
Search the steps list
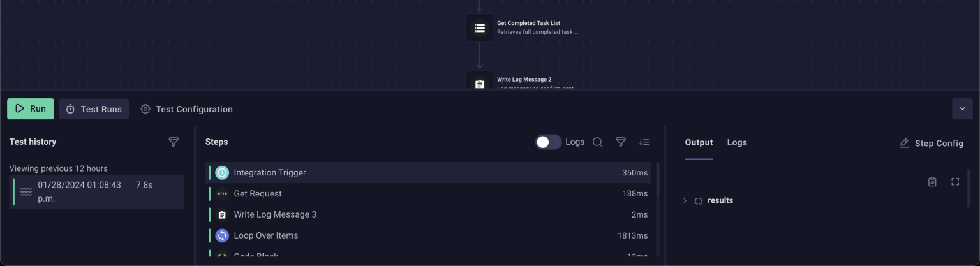598,142
